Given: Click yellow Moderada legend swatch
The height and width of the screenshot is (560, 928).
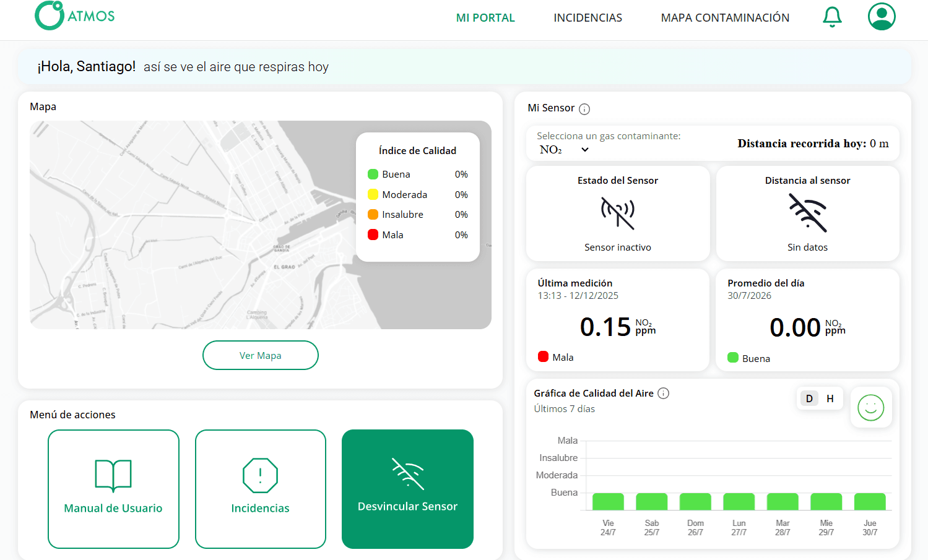Looking at the screenshot, I should click(373, 194).
